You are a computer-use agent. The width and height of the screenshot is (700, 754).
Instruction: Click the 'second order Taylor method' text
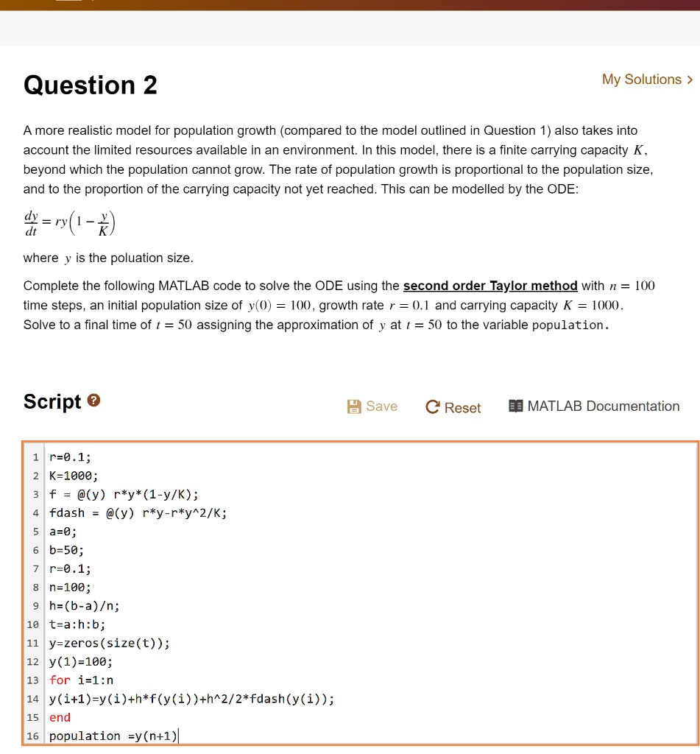(x=490, y=286)
